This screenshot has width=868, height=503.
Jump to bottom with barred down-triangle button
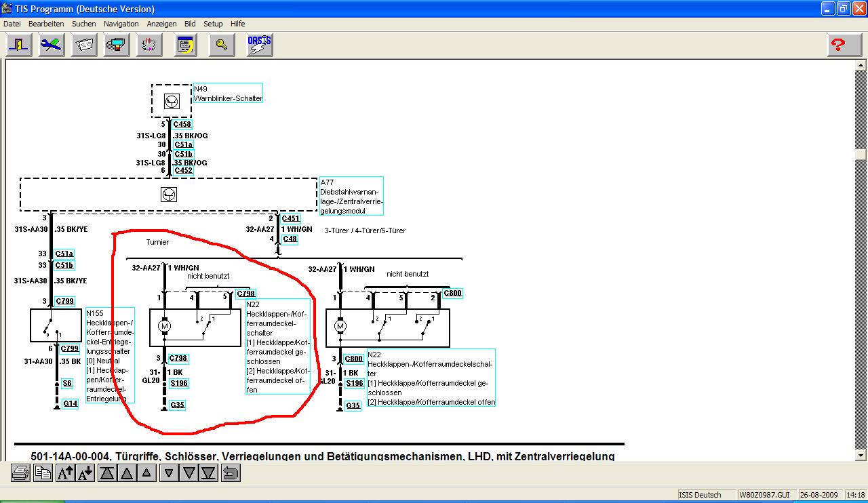coord(209,472)
